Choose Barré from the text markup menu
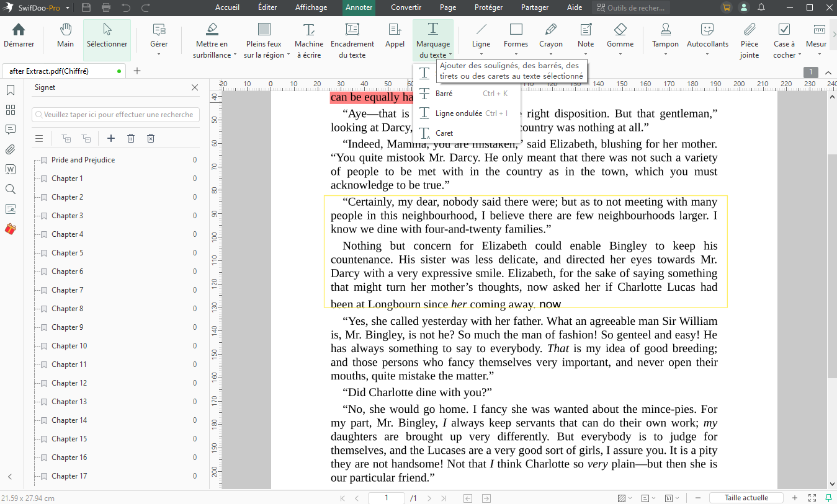The width and height of the screenshot is (837, 504). coord(444,93)
